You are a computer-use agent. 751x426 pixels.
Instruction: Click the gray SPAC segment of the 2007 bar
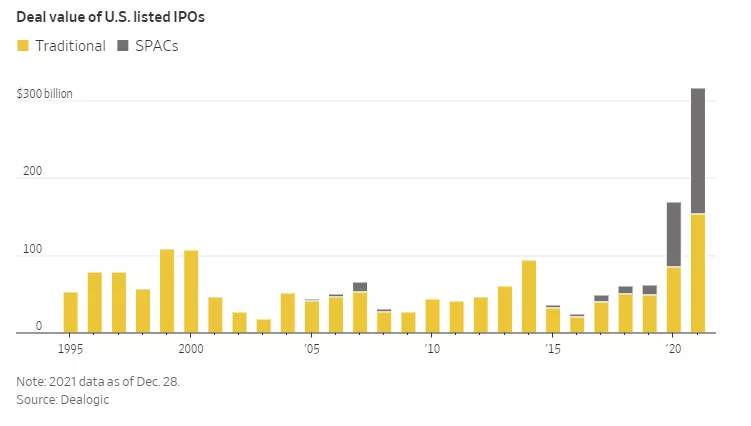[360, 287]
